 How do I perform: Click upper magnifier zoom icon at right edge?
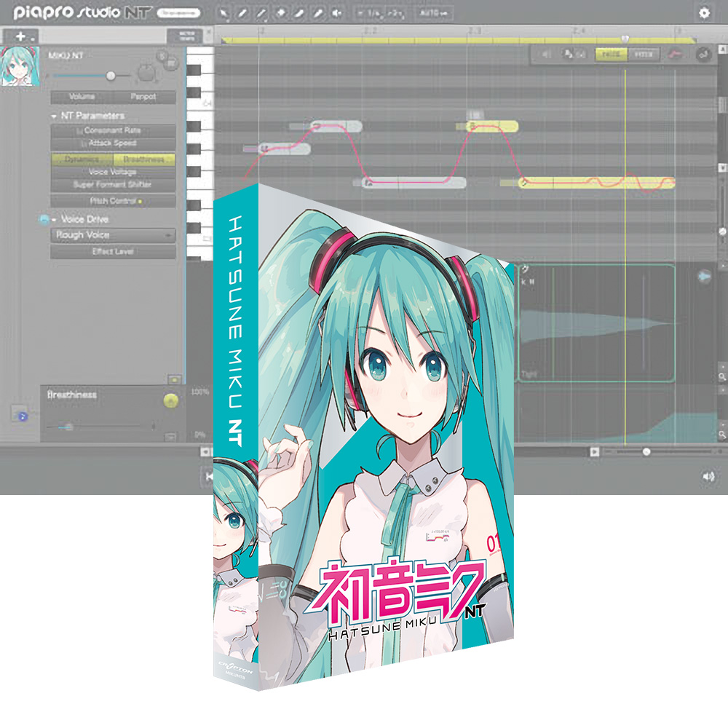[x=722, y=377]
